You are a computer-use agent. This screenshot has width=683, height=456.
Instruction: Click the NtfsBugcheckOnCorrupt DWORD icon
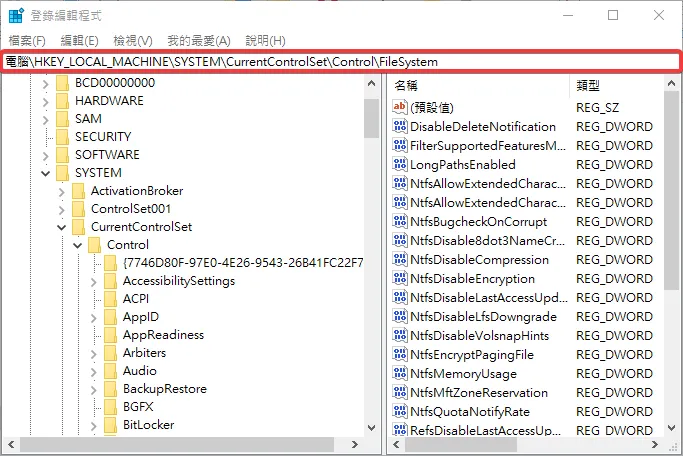(x=399, y=221)
